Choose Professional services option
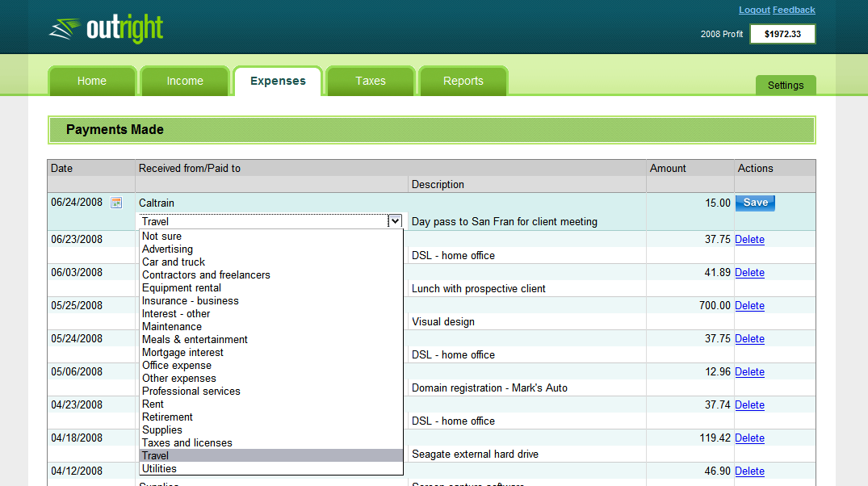868x486 pixels. tap(270, 392)
